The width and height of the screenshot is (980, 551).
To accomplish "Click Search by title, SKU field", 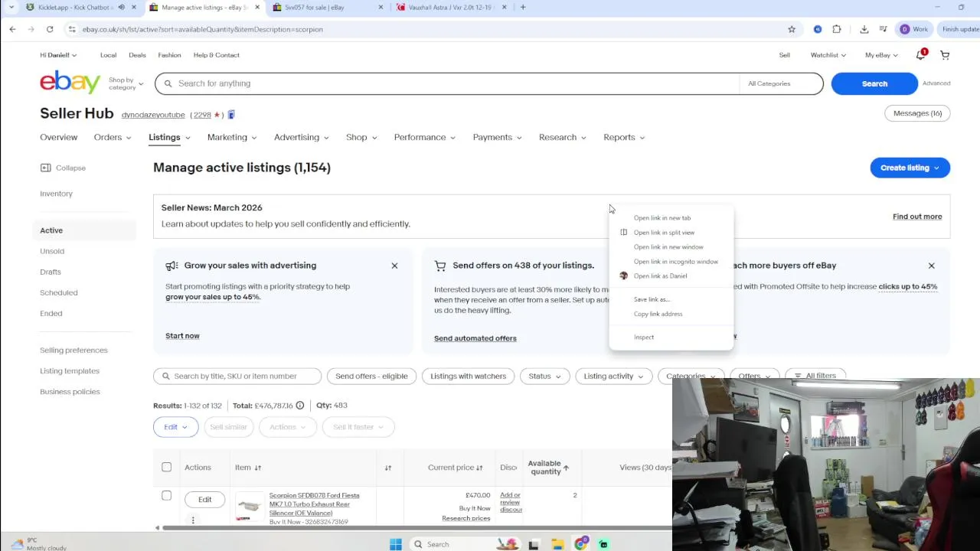I will click(237, 376).
